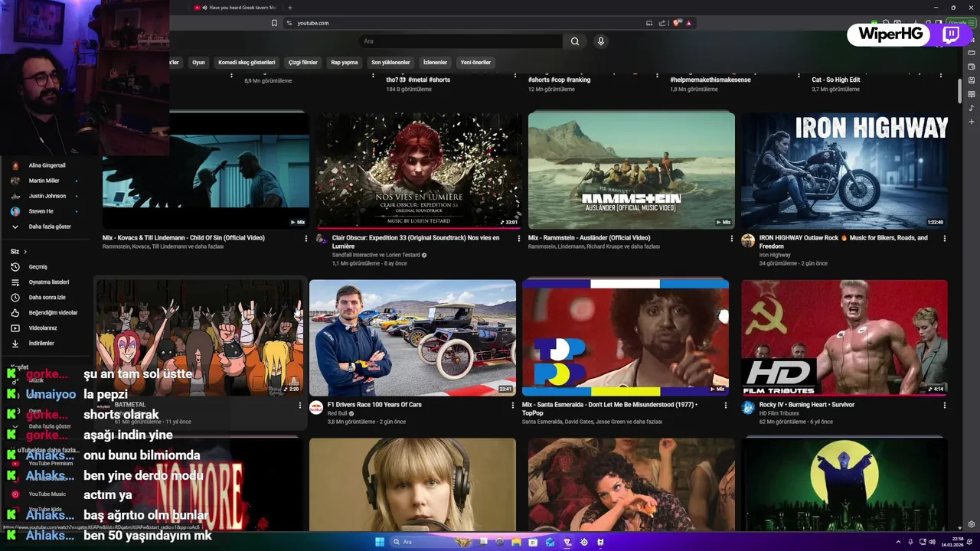Click the page vertical scrollbar
This screenshot has width=980, height=551.
[959, 90]
